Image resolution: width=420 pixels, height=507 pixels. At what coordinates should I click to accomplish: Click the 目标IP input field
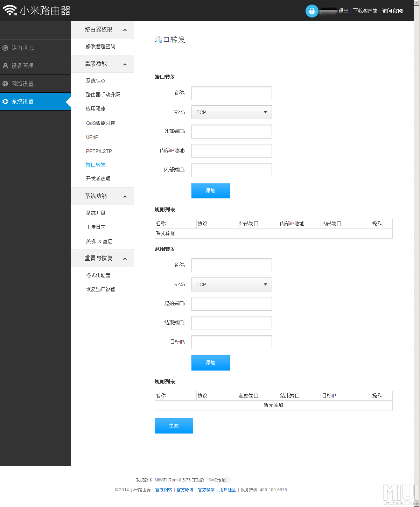click(231, 342)
